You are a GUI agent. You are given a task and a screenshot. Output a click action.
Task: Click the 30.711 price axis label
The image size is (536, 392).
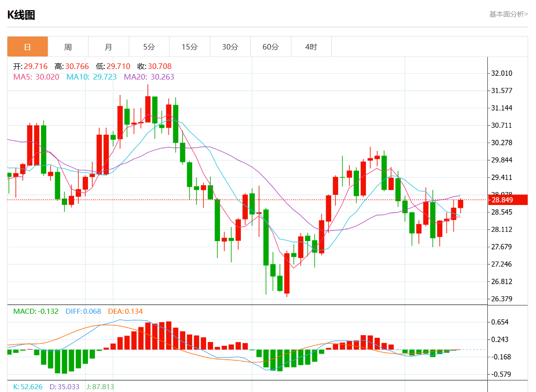(501, 125)
